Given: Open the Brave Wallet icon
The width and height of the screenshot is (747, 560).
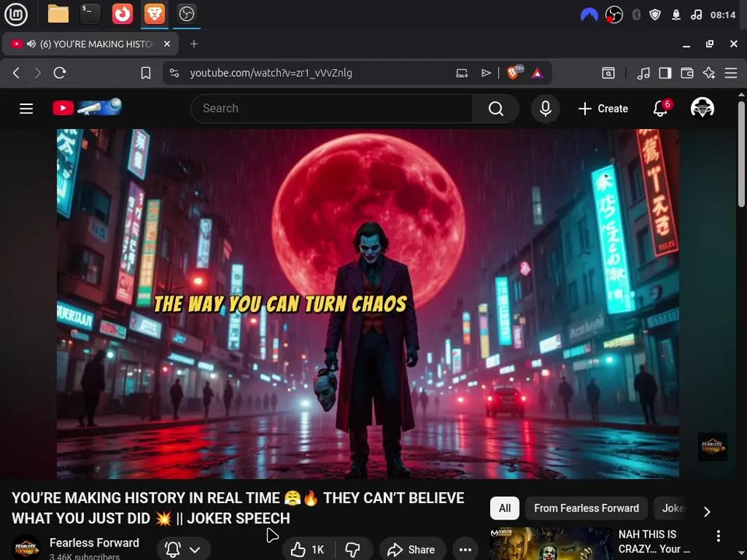Looking at the screenshot, I should (x=687, y=73).
